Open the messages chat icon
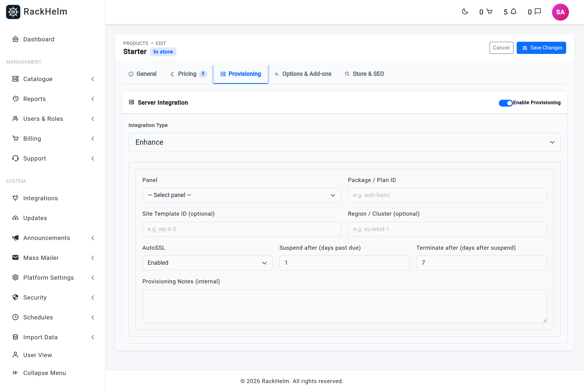Screen dimensions: 584x392 [x=538, y=12]
